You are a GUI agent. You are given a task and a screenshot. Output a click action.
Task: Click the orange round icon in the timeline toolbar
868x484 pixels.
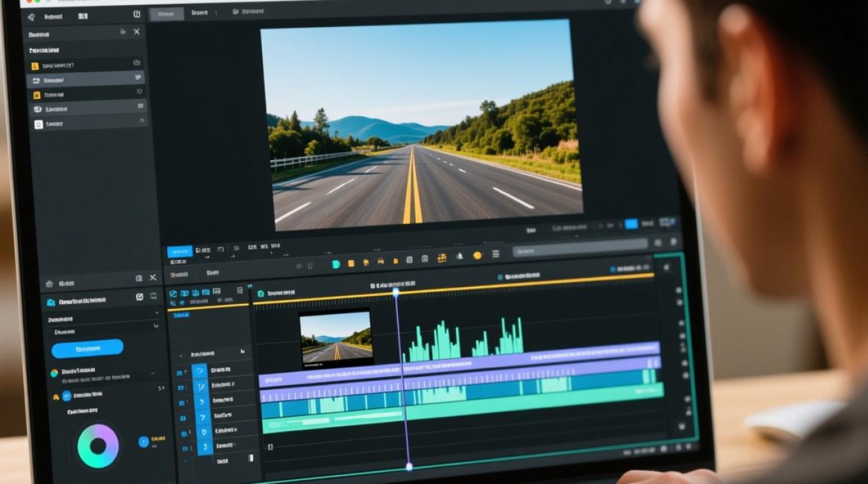click(x=477, y=256)
